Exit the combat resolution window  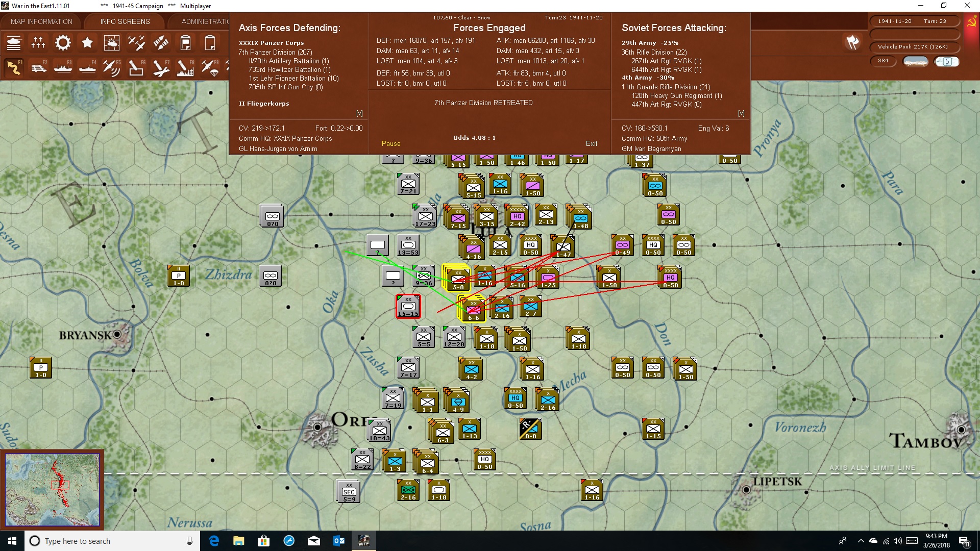tap(592, 143)
